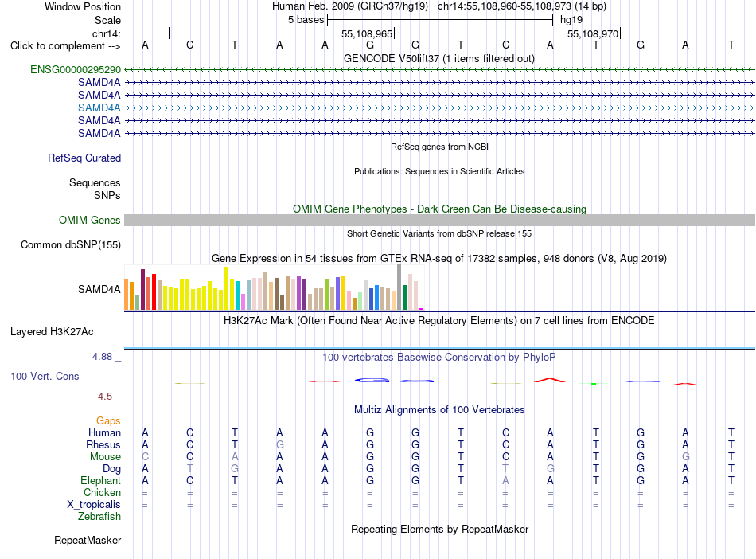Click the GENCODE V50lift37 track title
756x559 pixels.
click(439, 59)
